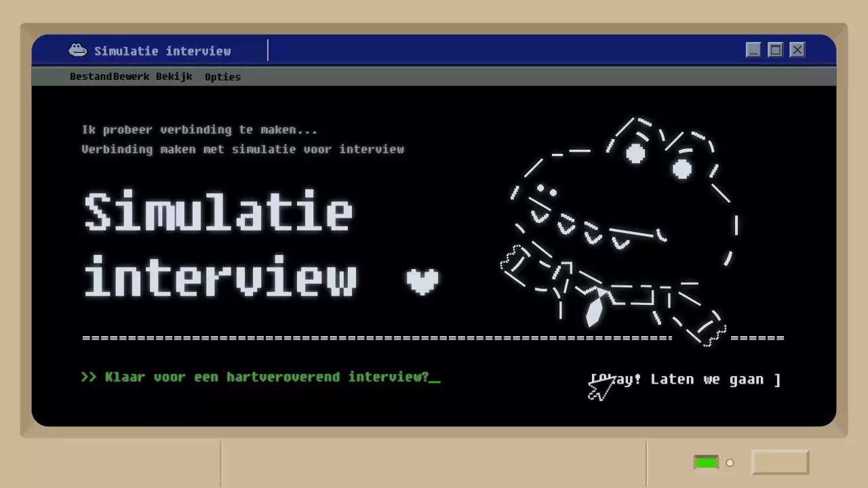The width and height of the screenshot is (868, 488).
Task: Open the Bewerk menu
Action: (x=132, y=77)
